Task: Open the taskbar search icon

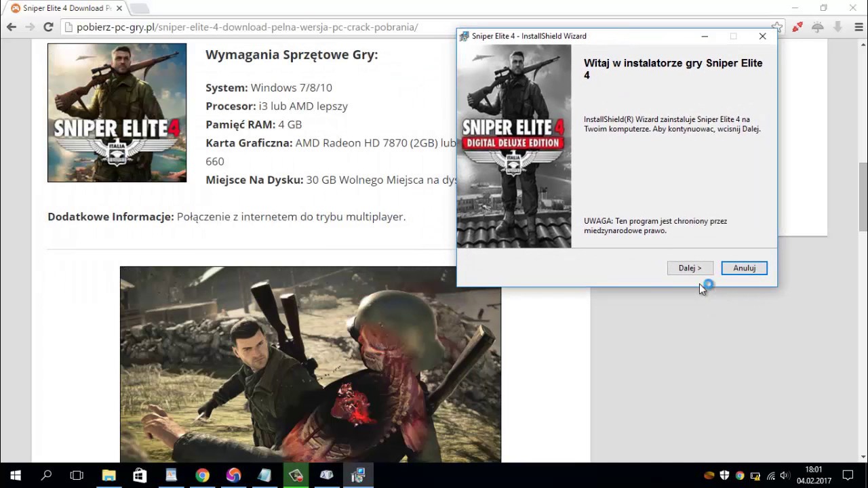Action: tap(46, 475)
